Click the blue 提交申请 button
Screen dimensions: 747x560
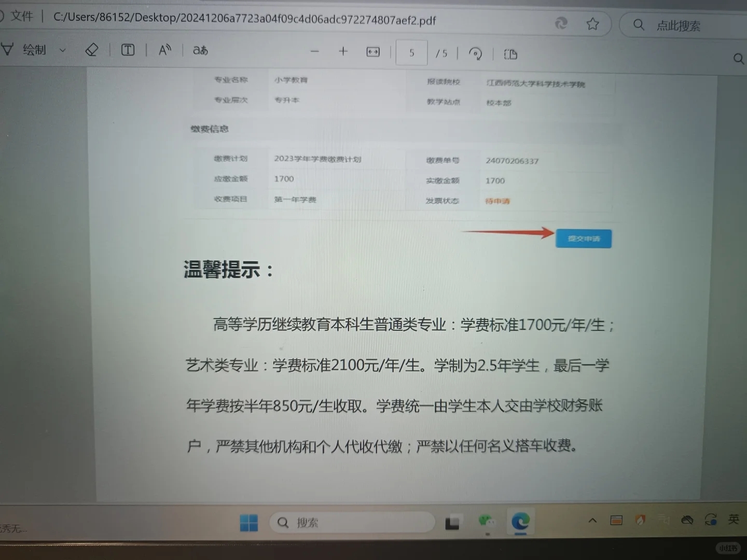click(584, 239)
